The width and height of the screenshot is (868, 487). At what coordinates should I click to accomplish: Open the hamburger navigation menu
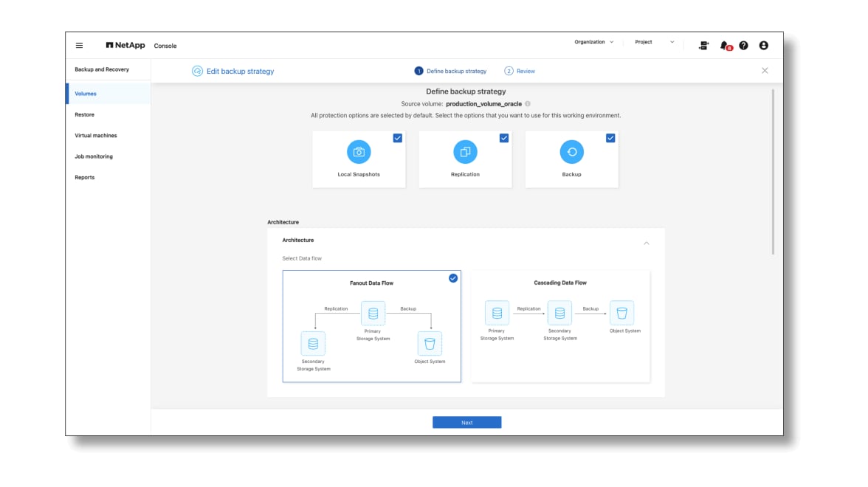pos(79,46)
